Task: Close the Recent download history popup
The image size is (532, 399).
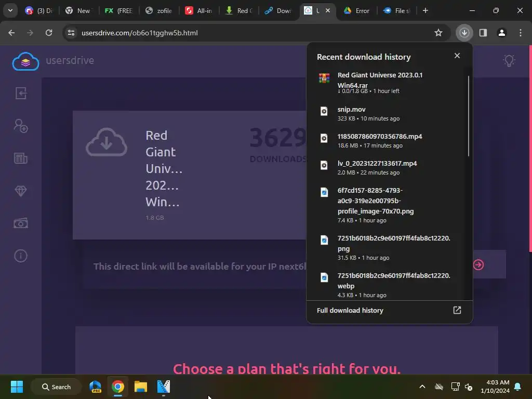Action: pos(457,56)
